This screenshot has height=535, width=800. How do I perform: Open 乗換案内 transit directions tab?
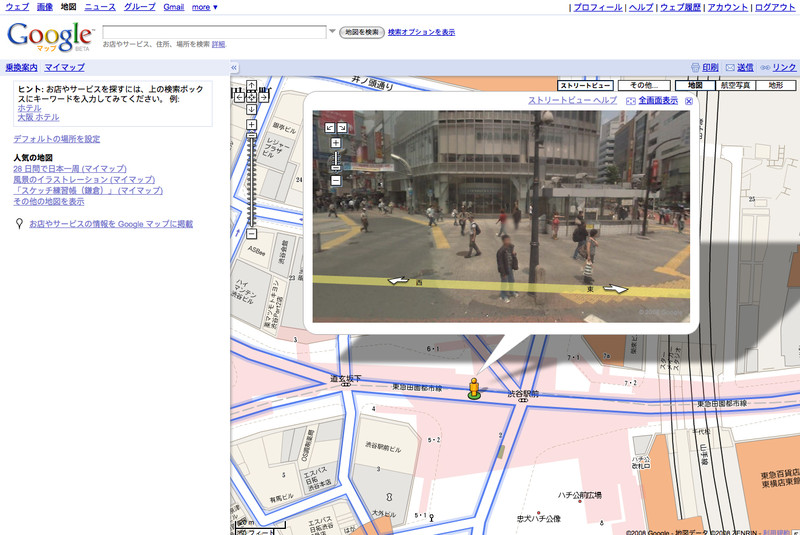coord(21,67)
